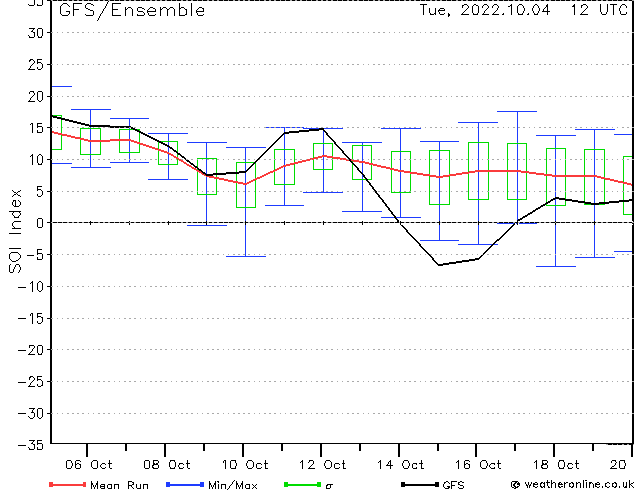Click the y-axis value '-25'
634x490 pixels.
click(31, 381)
